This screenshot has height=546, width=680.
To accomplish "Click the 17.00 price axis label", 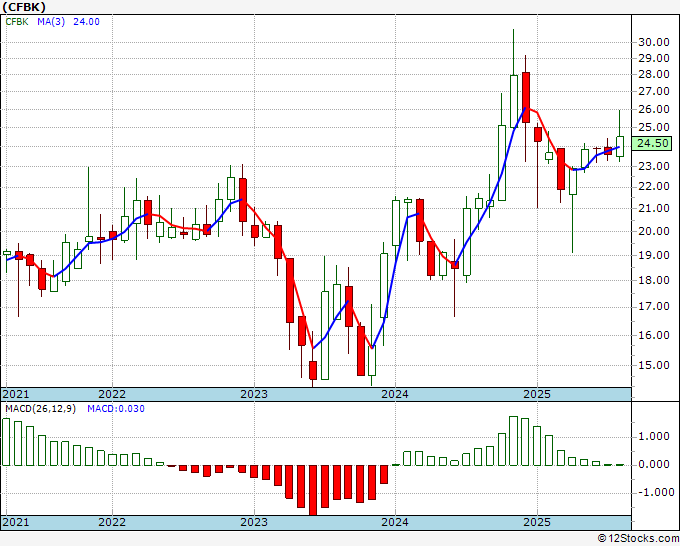I will (x=653, y=307).
